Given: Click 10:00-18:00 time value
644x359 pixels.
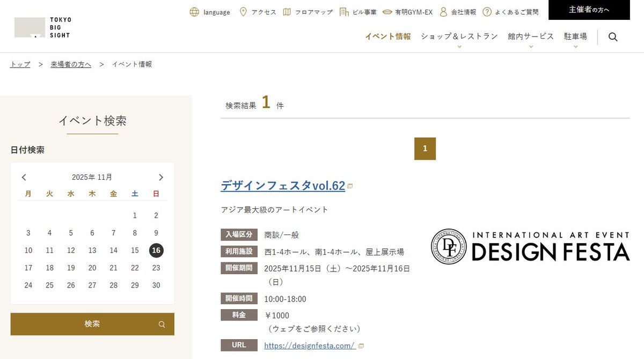Looking at the screenshot, I should pyautogui.click(x=285, y=299).
